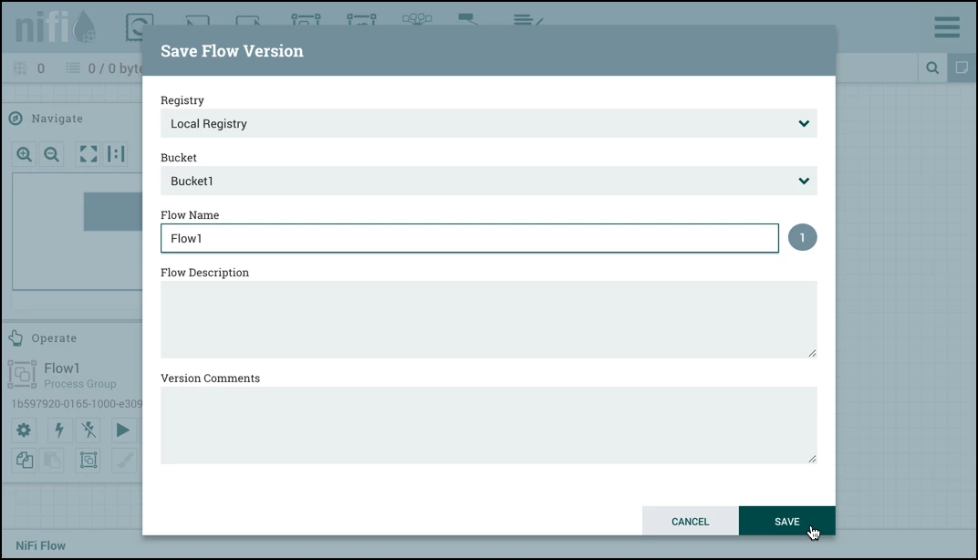Viewport: 978px width, 560px height.
Task: Click the paste icon in Operate
Action: pos(52,461)
